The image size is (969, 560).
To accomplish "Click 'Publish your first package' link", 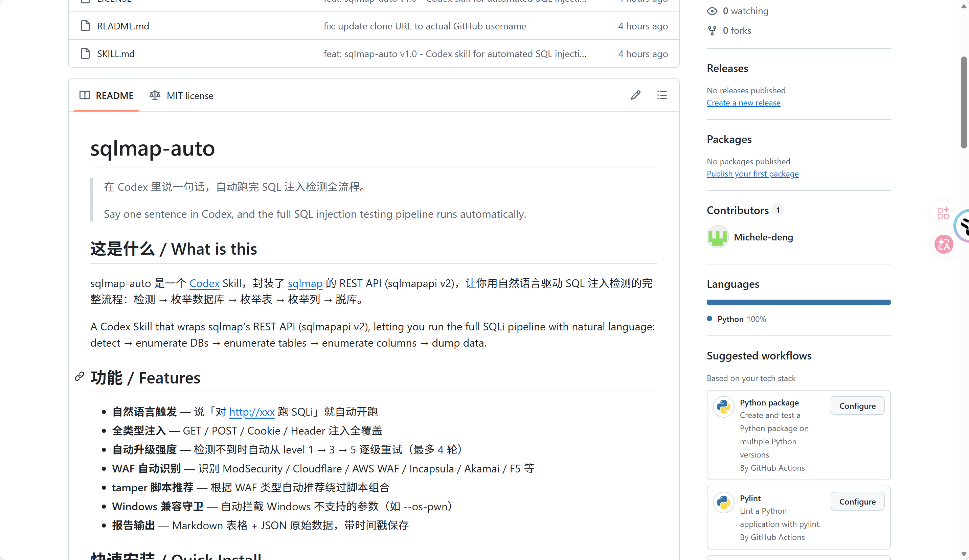I will pos(752,174).
